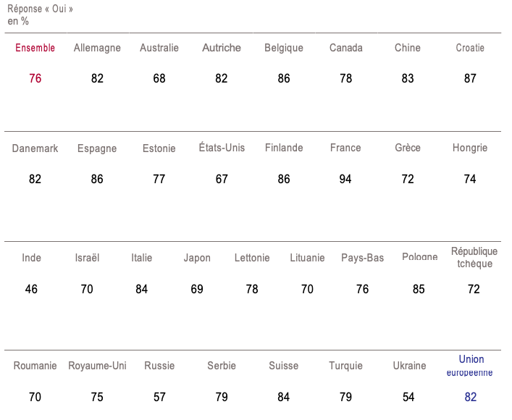The width and height of the screenshot is (512, 420).
Task: Click the "Réponse « Oui »" heading text
Action: click(40, 9)
